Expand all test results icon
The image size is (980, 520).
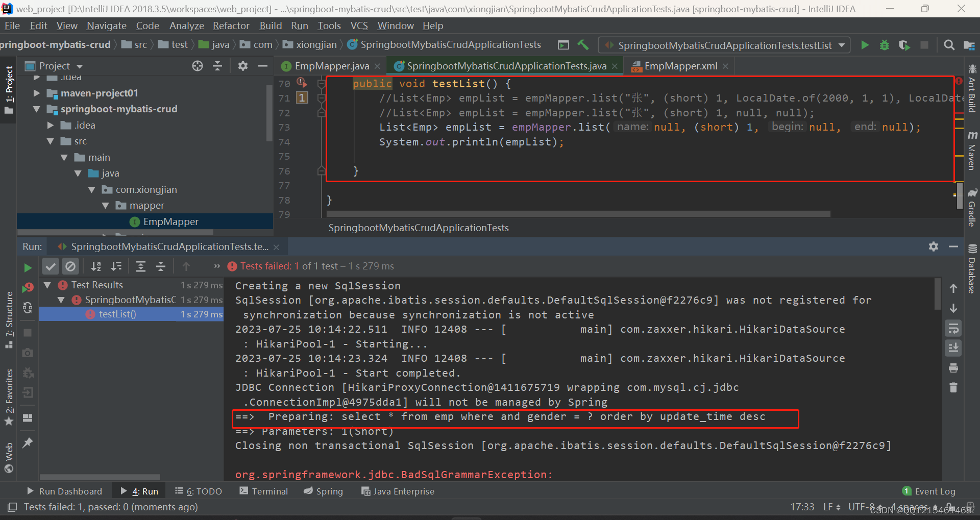tap(141, 266)
